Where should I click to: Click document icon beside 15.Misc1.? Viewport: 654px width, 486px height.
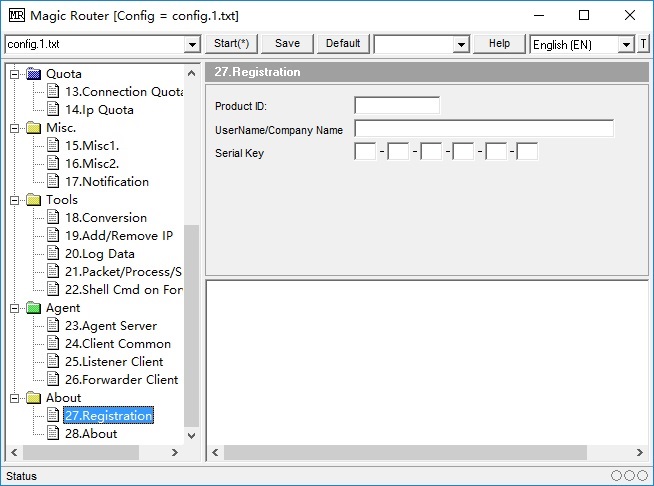53,145
